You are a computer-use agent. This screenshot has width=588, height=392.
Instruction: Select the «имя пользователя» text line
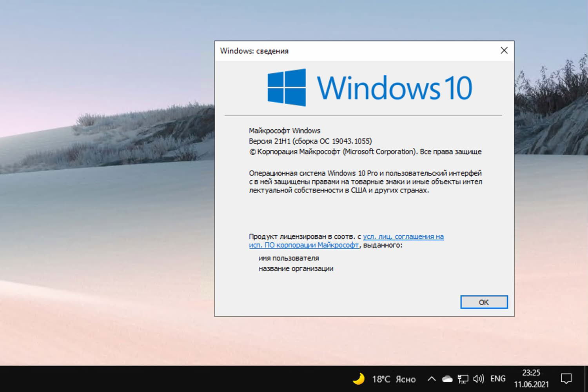[x=289, y=258]
